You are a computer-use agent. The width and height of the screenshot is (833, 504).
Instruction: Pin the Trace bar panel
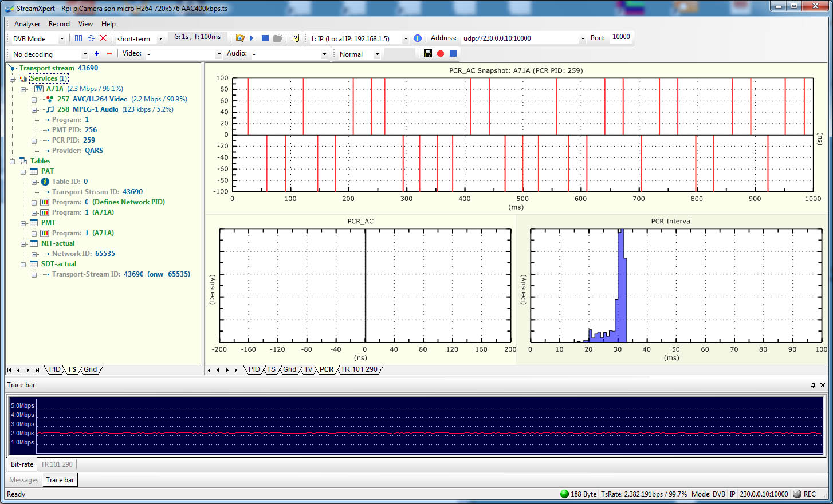click(813, 385)
